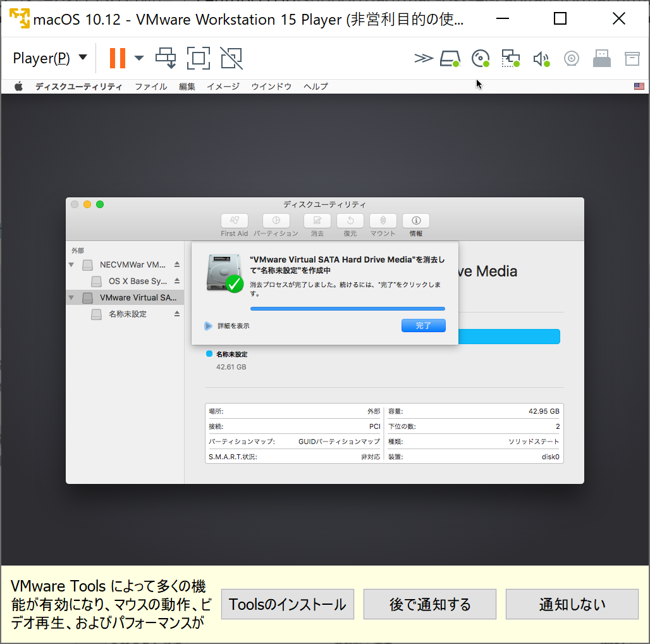Open the ディスクユーティリティ app menu
Image resolution: width=650 pixels, height=644 pixels.
[x=79, y=86]
